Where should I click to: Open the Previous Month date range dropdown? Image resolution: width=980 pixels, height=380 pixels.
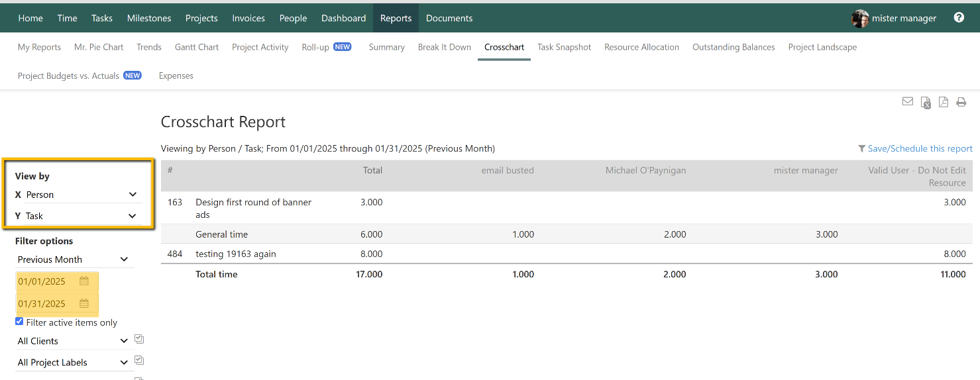click(x=73, y=260)
